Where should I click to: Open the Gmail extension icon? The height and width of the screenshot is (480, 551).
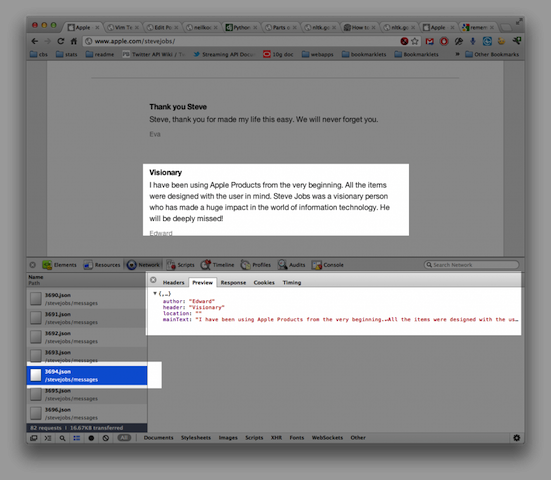(x=429, y=41)
